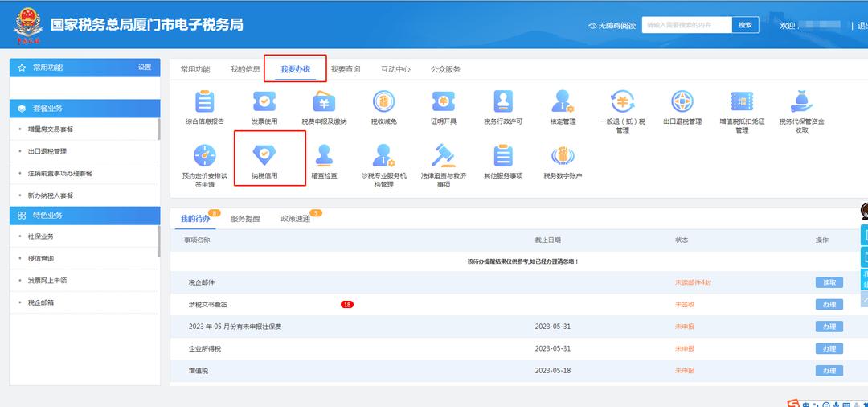868x407 pixels.
Task: Click the tax bureau emblem logo
Action: (x=27, y=26)
